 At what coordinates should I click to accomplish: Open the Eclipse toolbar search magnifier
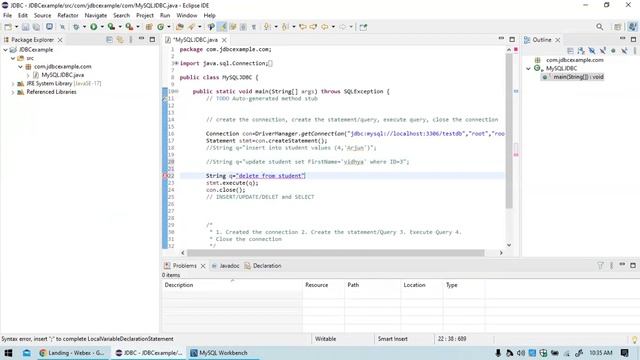[x=599, y=27]
